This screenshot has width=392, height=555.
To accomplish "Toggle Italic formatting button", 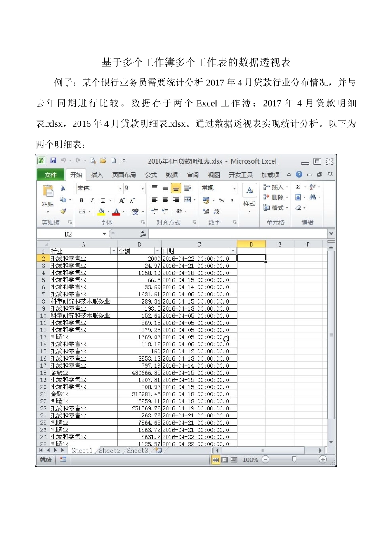I will (92, 200).
